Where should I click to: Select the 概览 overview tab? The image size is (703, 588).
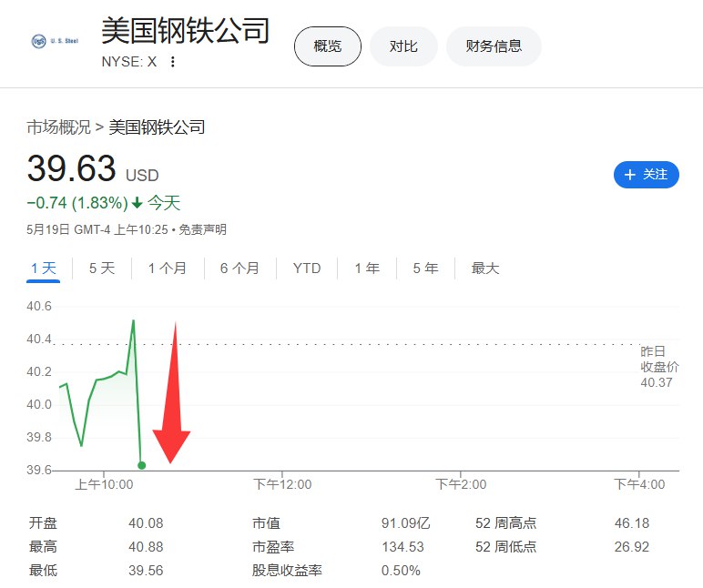tap(328, 46)
